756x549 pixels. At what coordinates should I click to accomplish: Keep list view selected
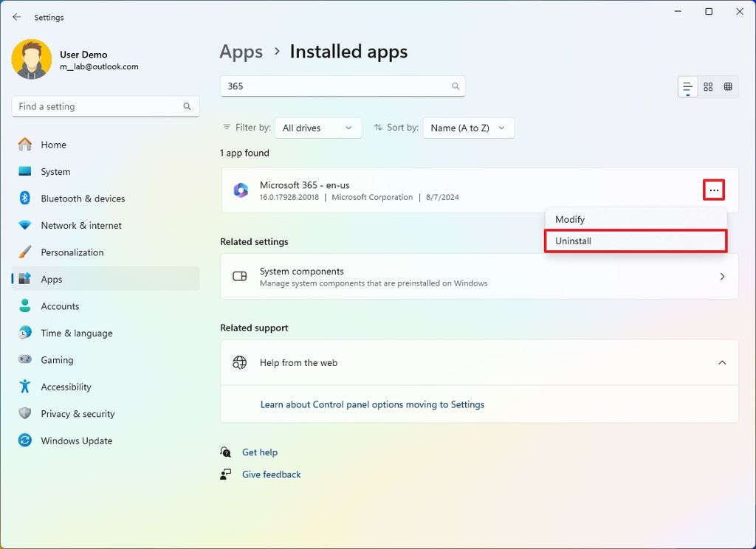coord(687,86)
